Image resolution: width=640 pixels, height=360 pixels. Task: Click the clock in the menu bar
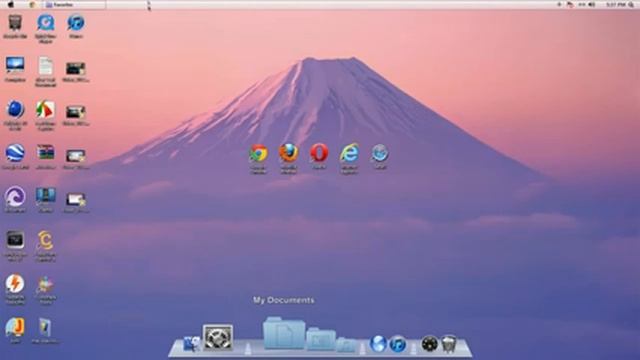pos(616,4)
